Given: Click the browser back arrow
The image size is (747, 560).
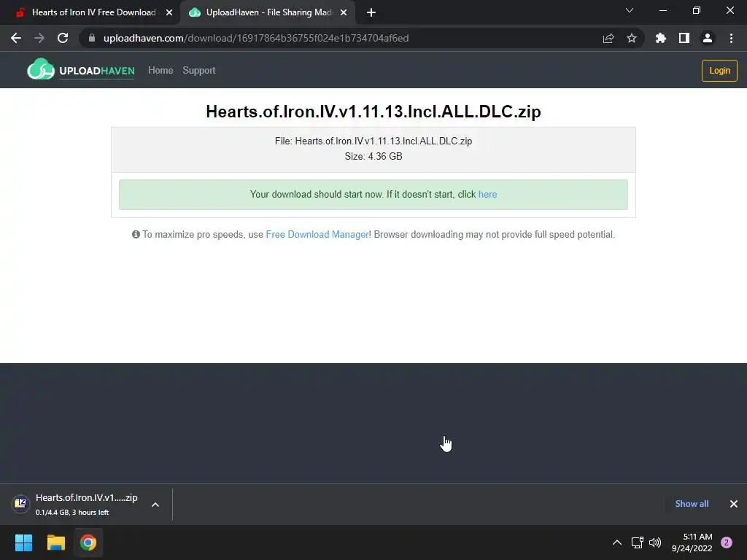Looking at the screenshot, I should point(16,38).
